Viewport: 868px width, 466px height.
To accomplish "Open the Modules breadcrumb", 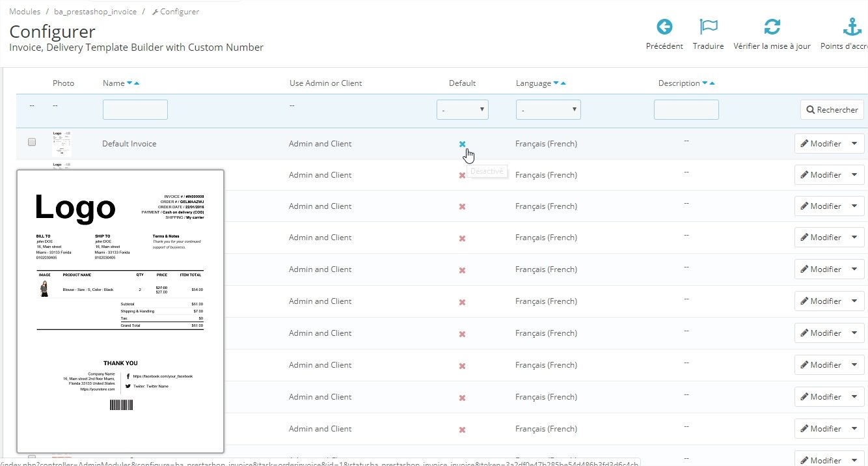I will pos(25,12).
